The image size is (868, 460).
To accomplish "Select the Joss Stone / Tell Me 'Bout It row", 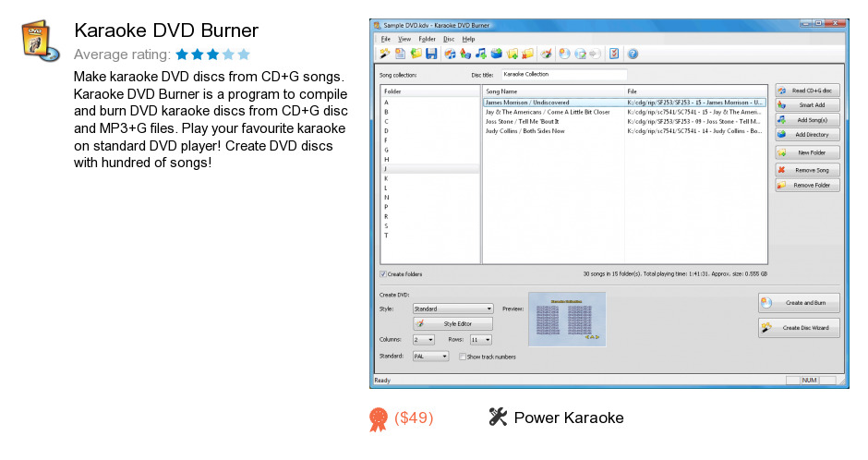I will (x=624, y=122).
